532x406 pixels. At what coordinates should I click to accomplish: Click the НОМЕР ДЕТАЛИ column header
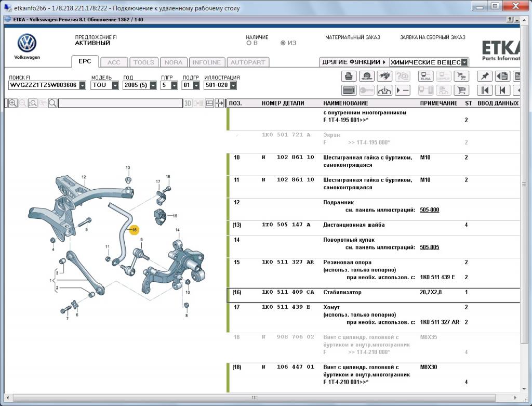pyautogui.click(x=283, y=103)
